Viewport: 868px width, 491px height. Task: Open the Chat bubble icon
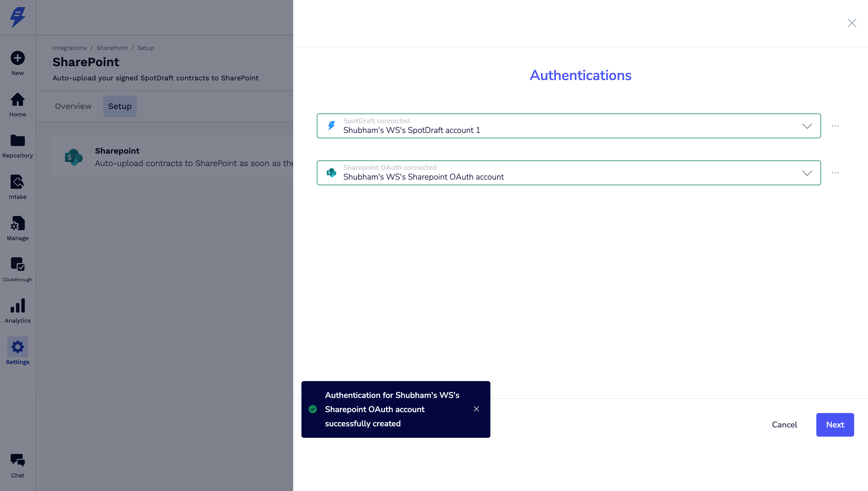click(x=17, y=460)
